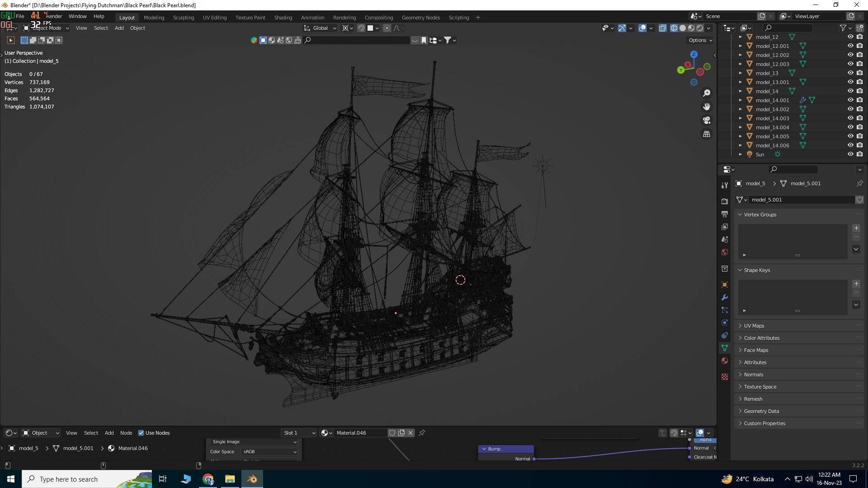Screen dimensions: 868x488
Task: Toggle show gizmo button
Action: 622,28
